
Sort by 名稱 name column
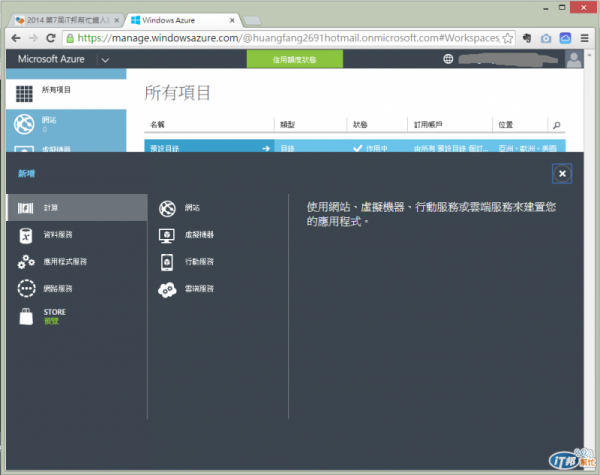pyautogui.click(x=157, y=125)
